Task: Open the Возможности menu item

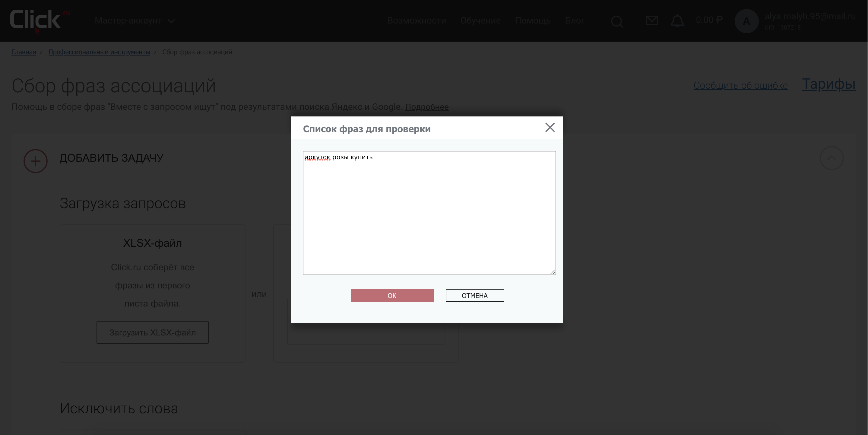Action: coord(417,21)
